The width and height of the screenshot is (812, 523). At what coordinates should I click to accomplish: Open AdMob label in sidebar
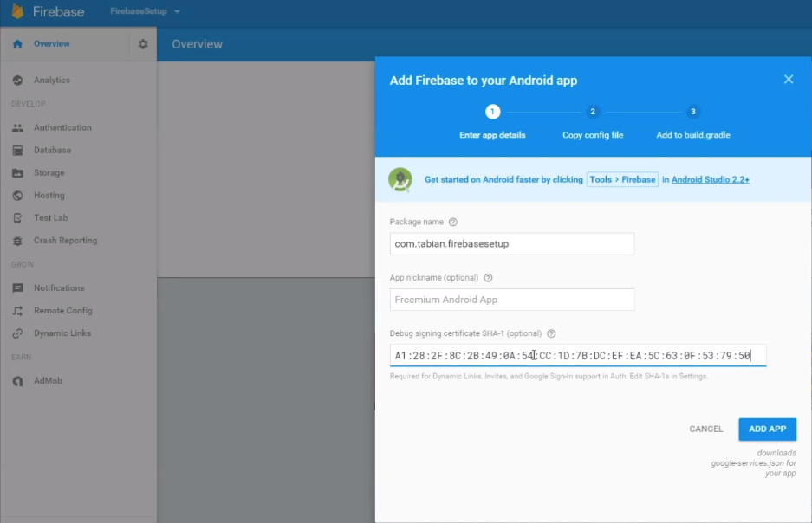[x=49, y=381]
